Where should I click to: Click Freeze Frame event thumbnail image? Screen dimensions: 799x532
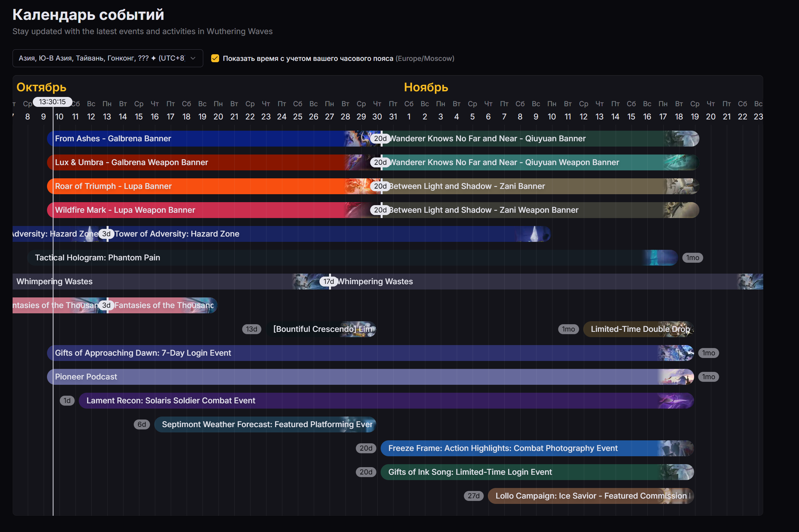pos(676,448)
